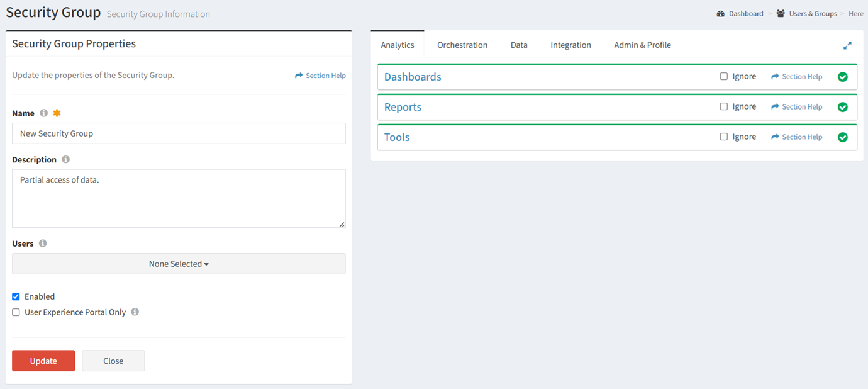868x389 pixels.
Task: Click the Description text area
Action: [x=179, y=198]
